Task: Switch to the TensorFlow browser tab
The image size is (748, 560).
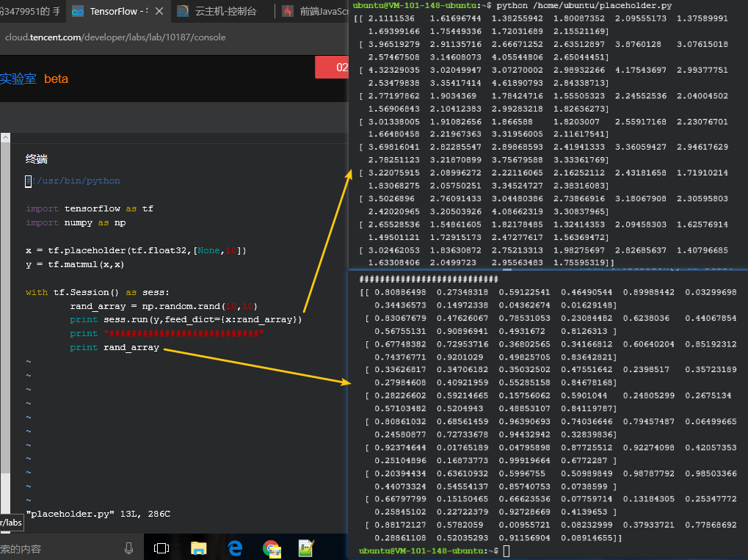Action: pos(117,11)
